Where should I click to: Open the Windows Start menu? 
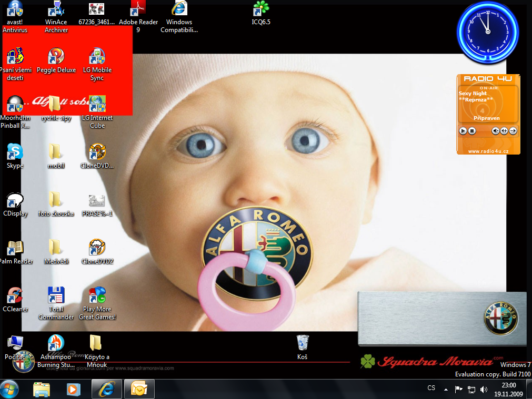[9, 389]
